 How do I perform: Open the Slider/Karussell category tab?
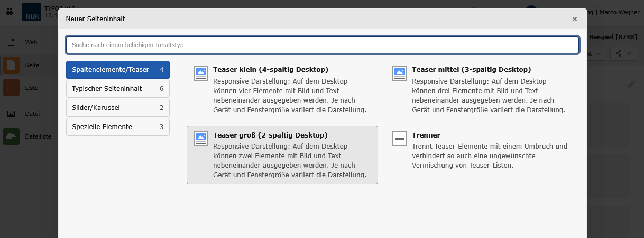(117, 108)
